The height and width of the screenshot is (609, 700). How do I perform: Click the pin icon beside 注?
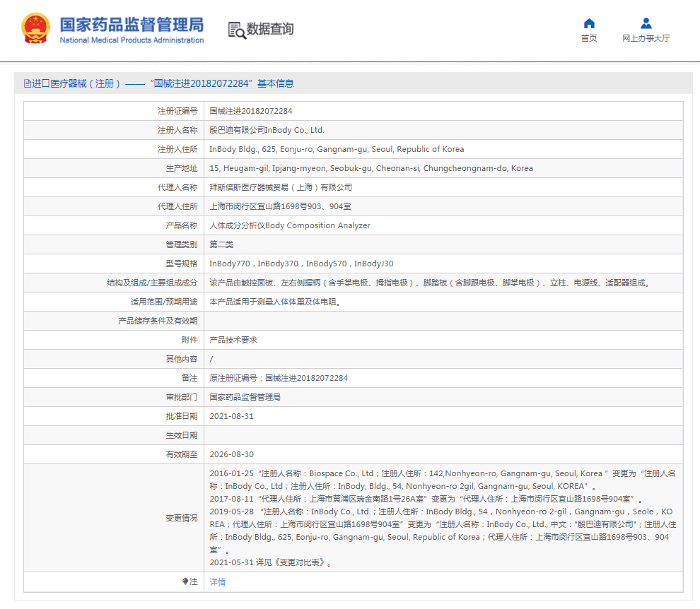tap(185, 581)
